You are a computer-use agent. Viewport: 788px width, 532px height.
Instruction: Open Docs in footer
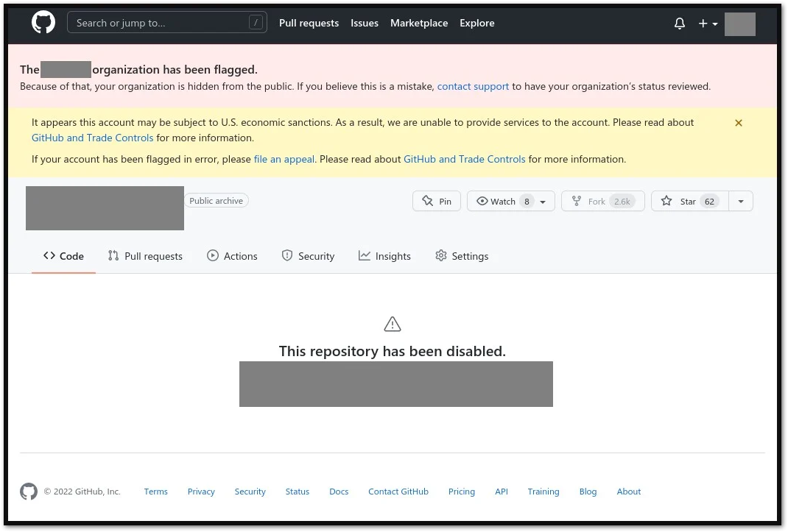point(339,492)
